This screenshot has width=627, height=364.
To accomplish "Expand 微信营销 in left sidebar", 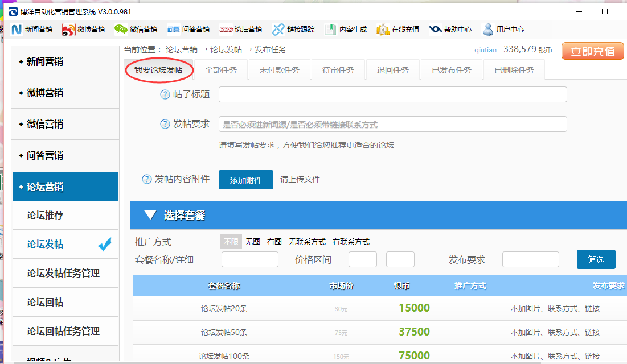I will click(x=65, y=124).
